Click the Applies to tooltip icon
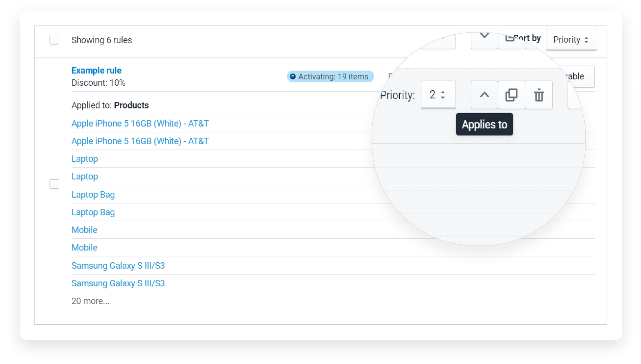 click(x=483, y=95)
